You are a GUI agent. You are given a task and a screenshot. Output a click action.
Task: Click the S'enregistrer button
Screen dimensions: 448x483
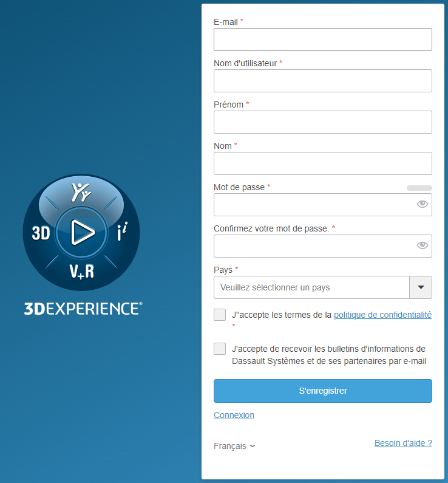click(x=323, y=391)
